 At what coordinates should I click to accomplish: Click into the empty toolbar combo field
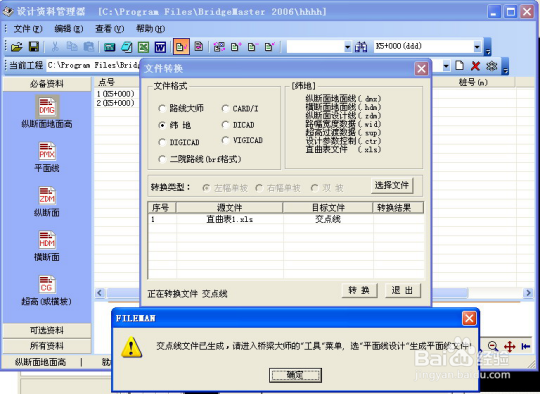point(315,47)
